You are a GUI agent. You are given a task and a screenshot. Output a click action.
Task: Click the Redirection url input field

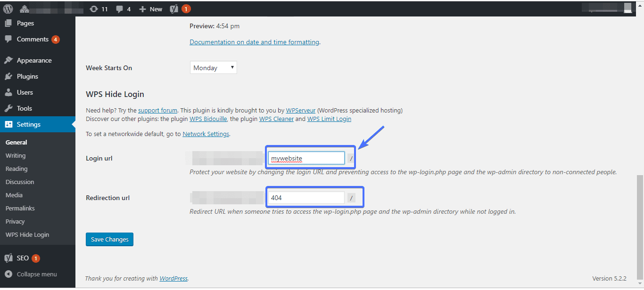pos(306,198)
